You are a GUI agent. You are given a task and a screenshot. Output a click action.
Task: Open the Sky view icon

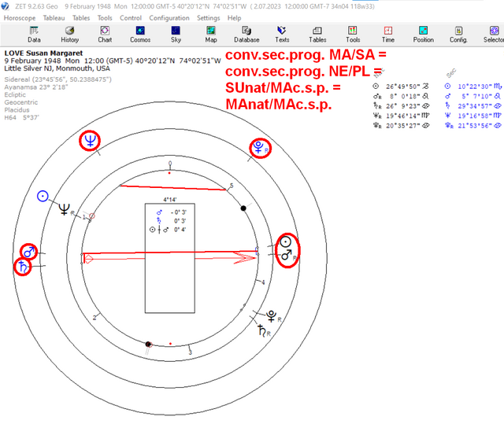click(176, 35)
